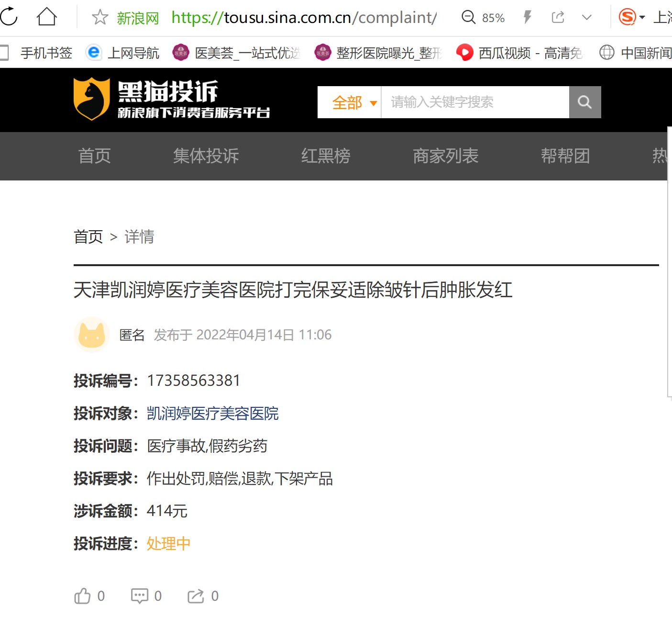Screen dimensions: 672x617
Task: Open the 集体投诉 nav tab
Action: pos(206,156)
